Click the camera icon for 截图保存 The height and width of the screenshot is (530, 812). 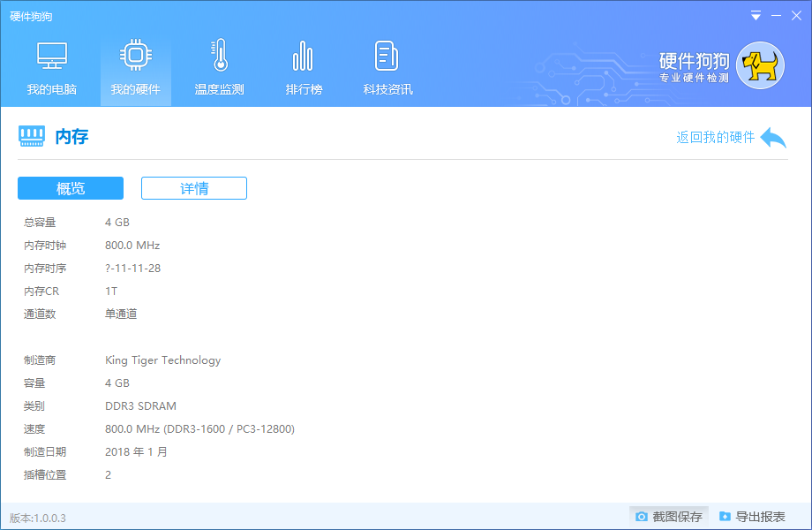click(x=642, y=517)
